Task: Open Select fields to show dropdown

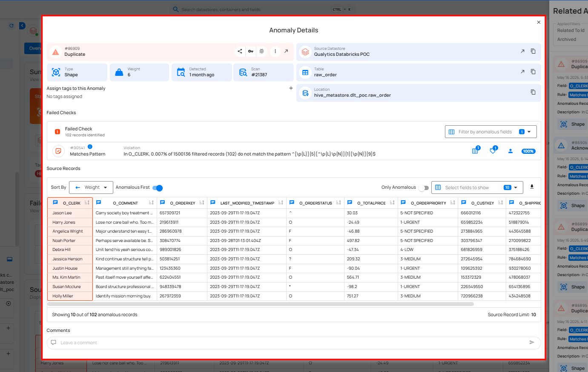Action: [x=477, y=187]
